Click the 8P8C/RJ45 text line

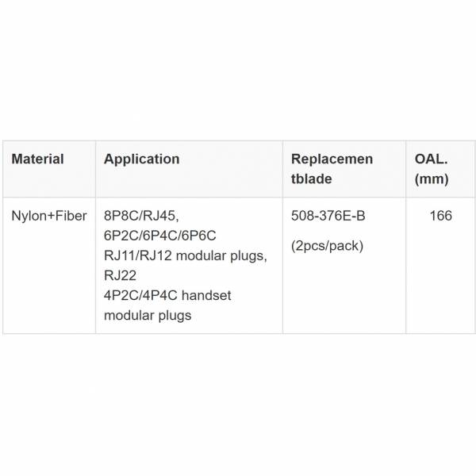[148, 216]
